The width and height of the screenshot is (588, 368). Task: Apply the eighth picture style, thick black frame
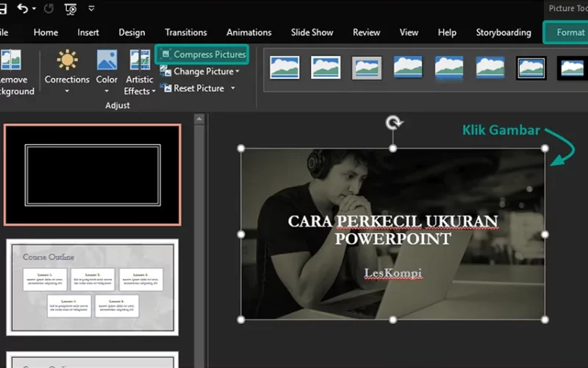coord(573,68)
